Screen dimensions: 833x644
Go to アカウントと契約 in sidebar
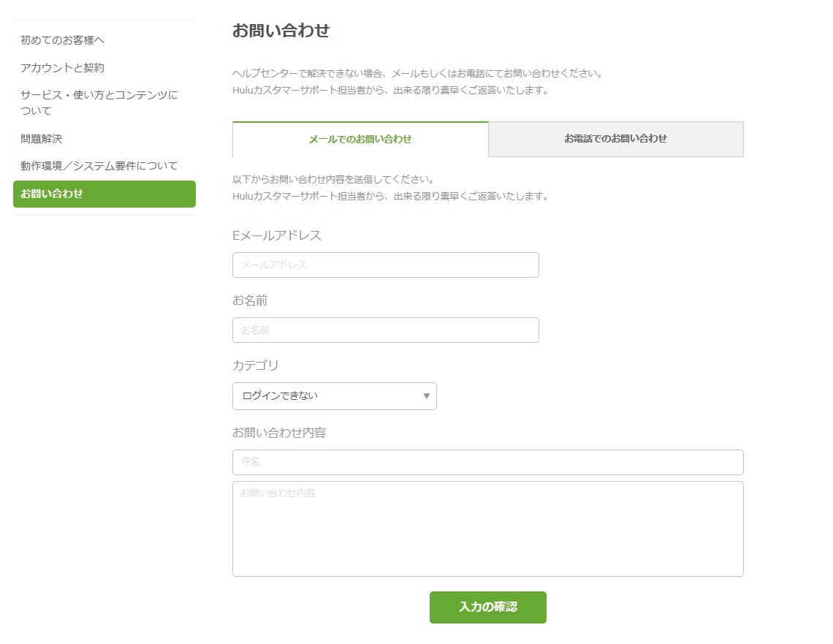point(63,68)
